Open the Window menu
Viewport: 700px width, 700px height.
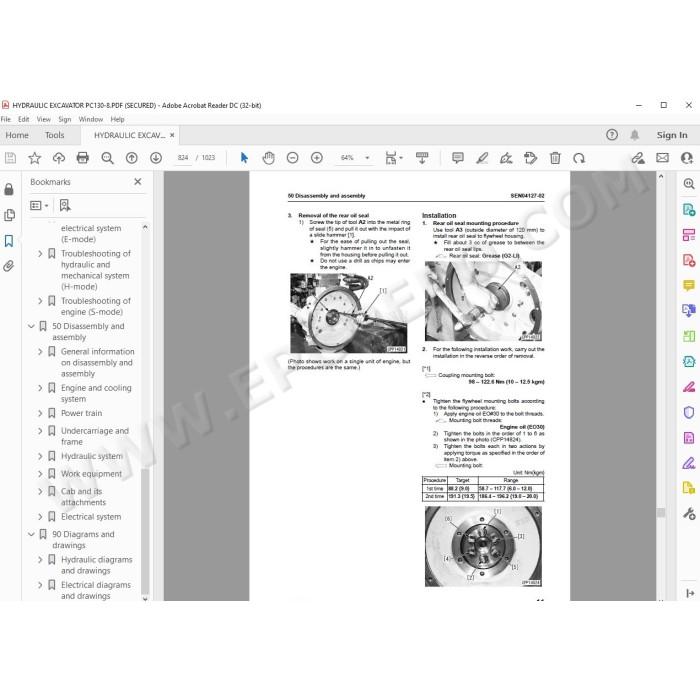(x=91, y=120)
